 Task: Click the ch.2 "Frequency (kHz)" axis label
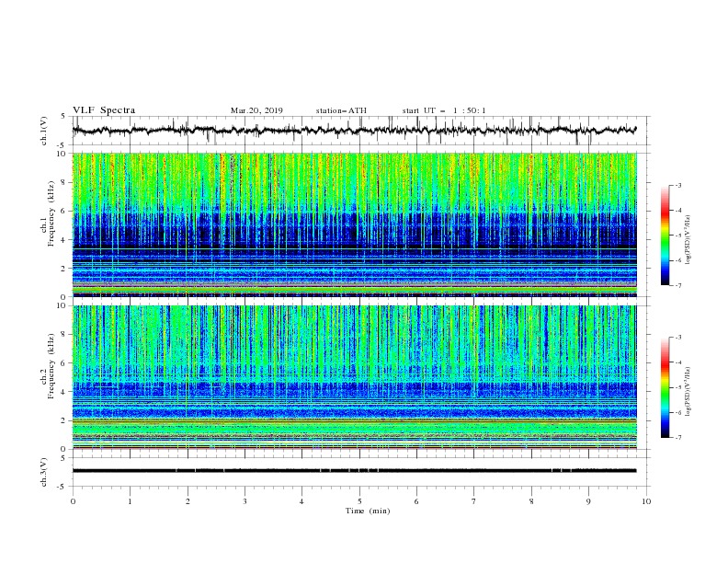pyautogui.click(x=51, y=366)
